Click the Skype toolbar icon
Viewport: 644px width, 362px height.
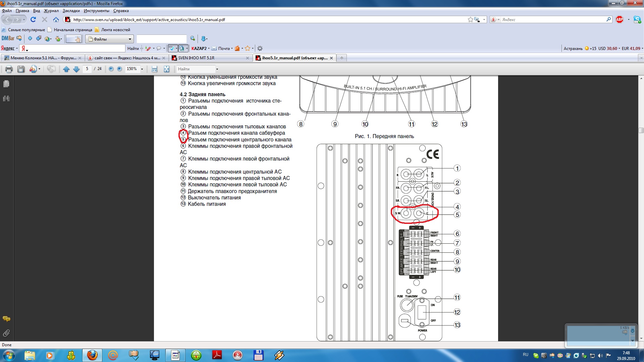[637, 19]
